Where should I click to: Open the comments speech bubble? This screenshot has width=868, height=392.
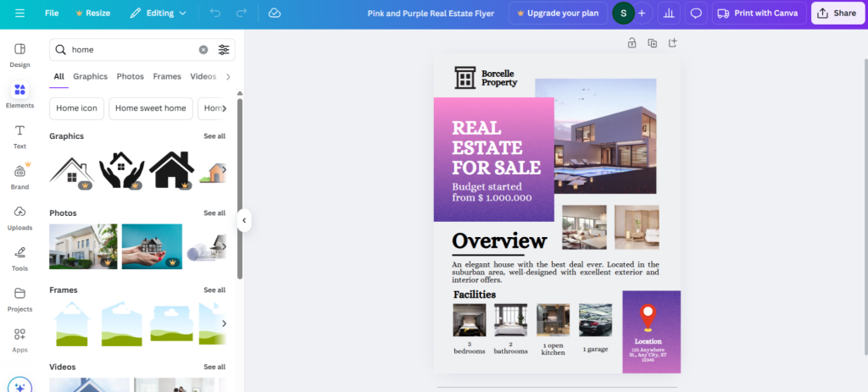[x=696, y=14]
